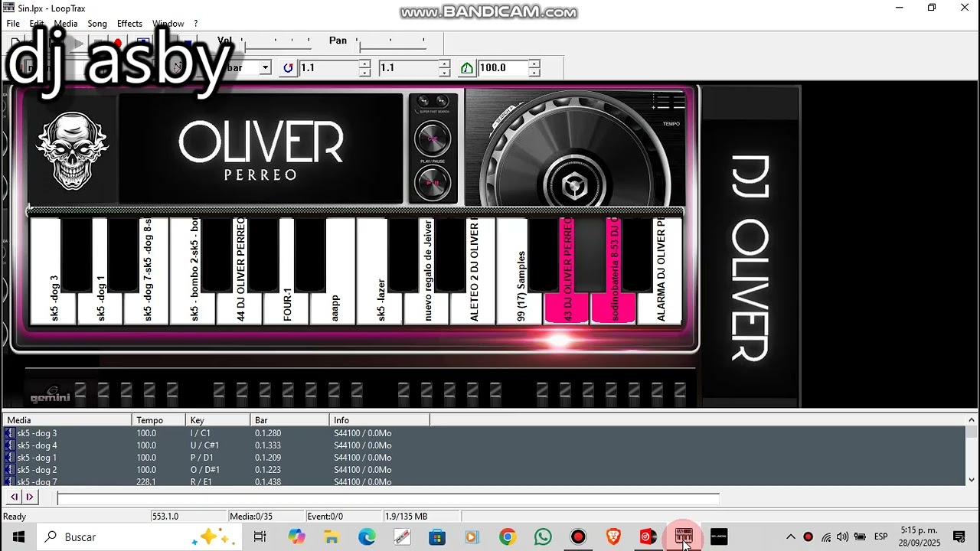The image size is (980, 551).
Task: Open volume control in system tray
Action: 843,537
